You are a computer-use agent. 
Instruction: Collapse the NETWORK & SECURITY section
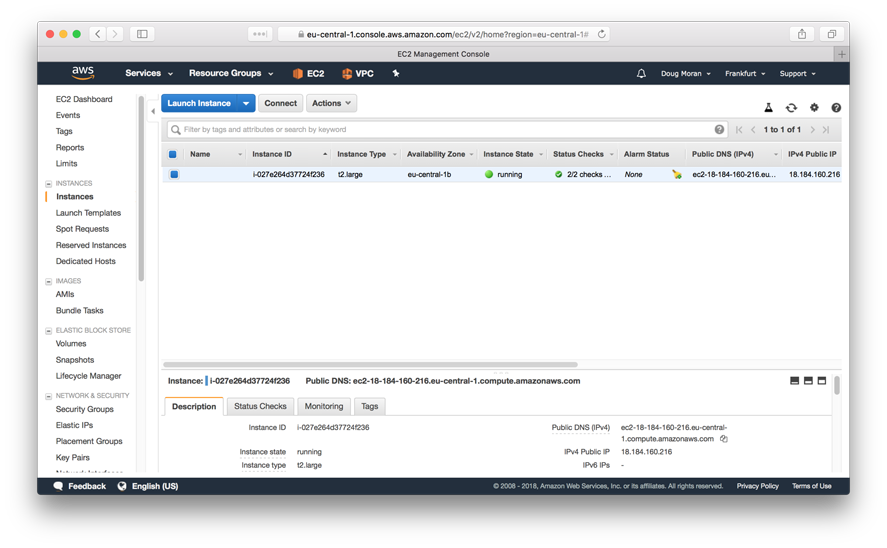click(49, 396)
